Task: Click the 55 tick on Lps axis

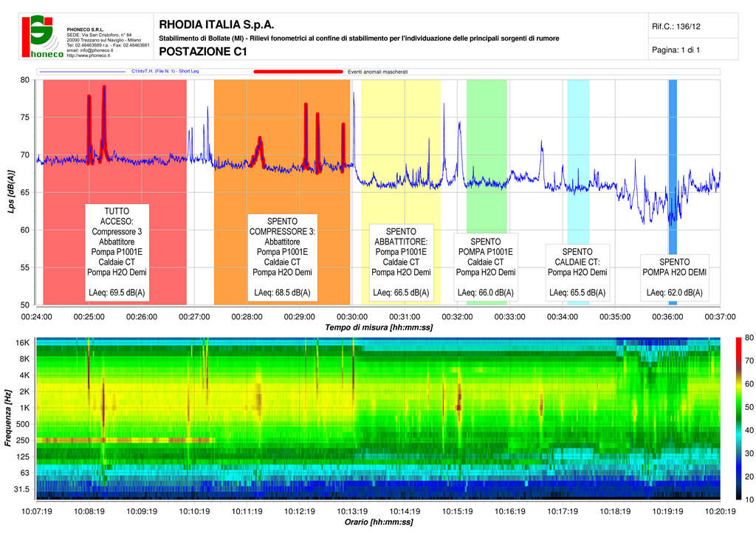Action: (24, 267)
